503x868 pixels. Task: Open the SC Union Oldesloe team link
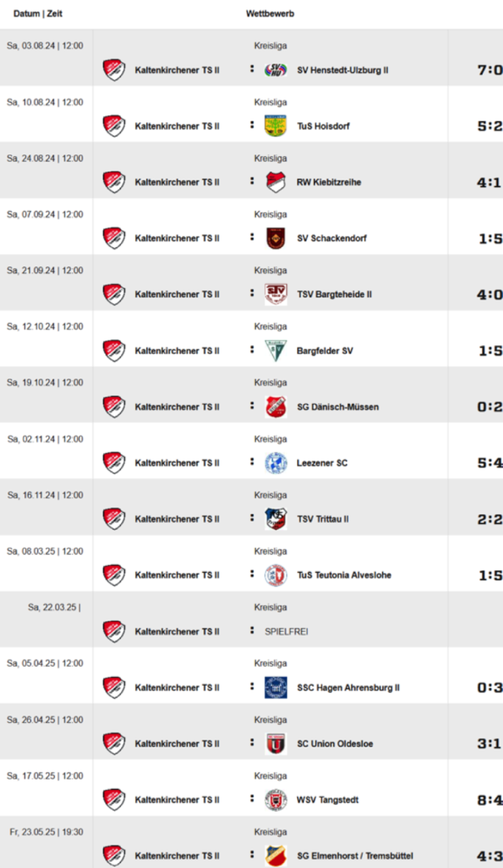335,744
